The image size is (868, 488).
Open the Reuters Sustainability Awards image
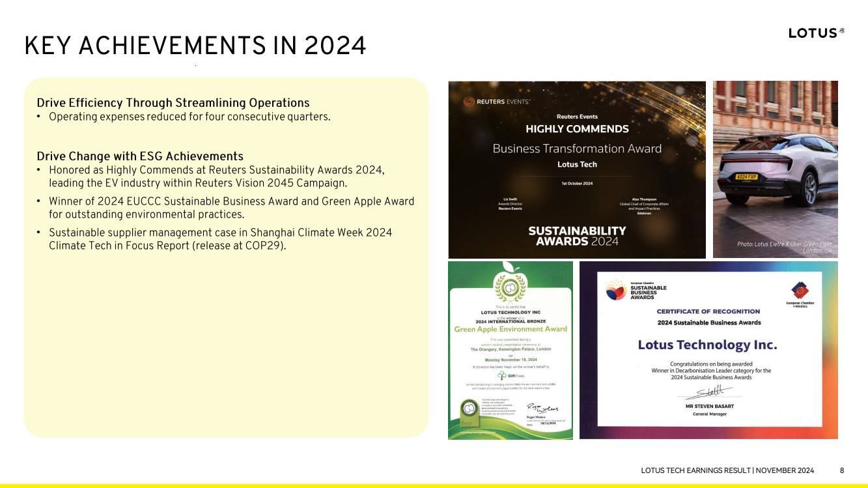(x=577, y=169)
